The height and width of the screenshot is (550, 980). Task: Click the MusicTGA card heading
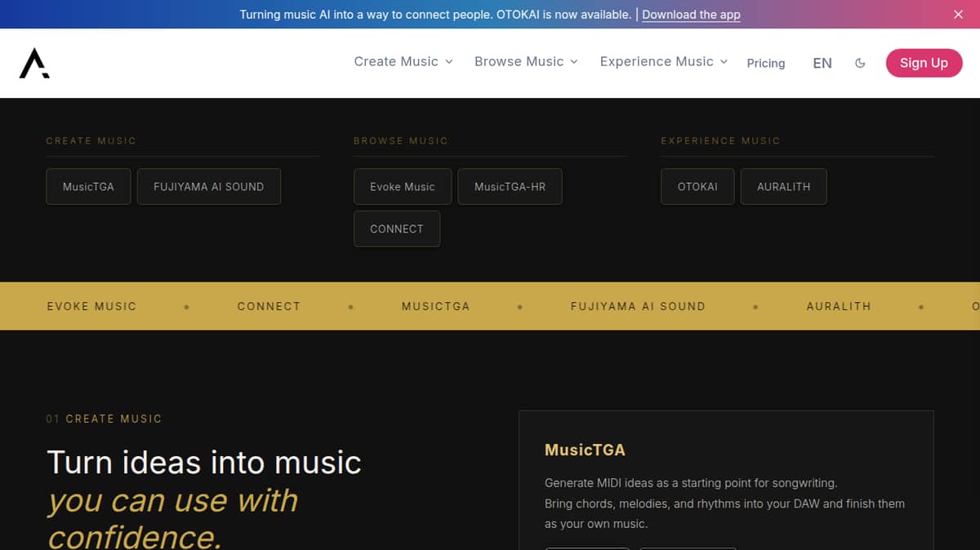[x=585, y=450]
